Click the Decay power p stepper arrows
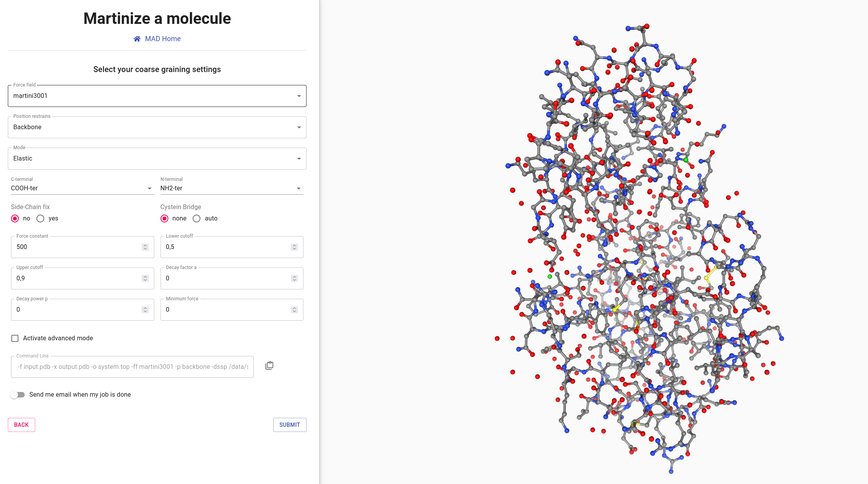Image resolution: width=868 pixels, height=484 pixels. tap(145, 310)
